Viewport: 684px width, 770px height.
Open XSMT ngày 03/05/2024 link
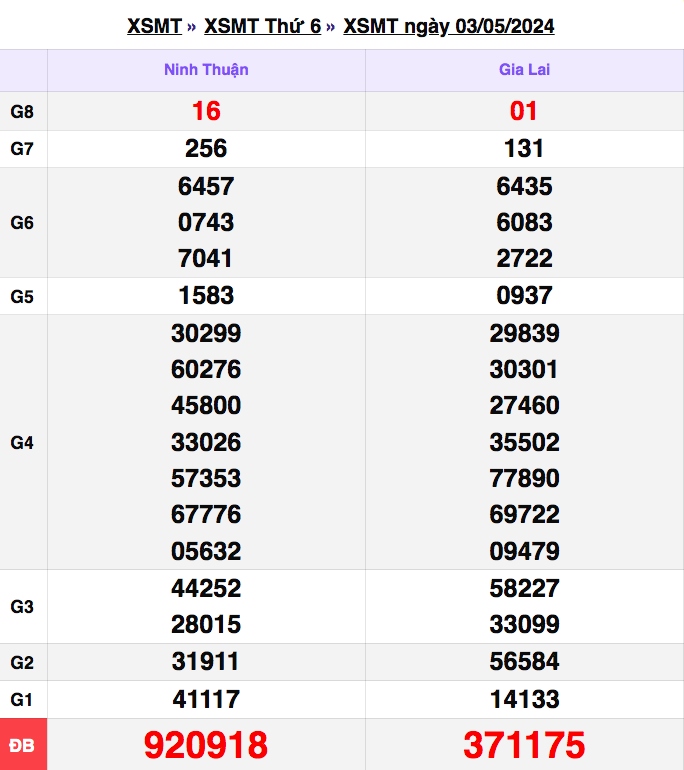tap(449, 26)
